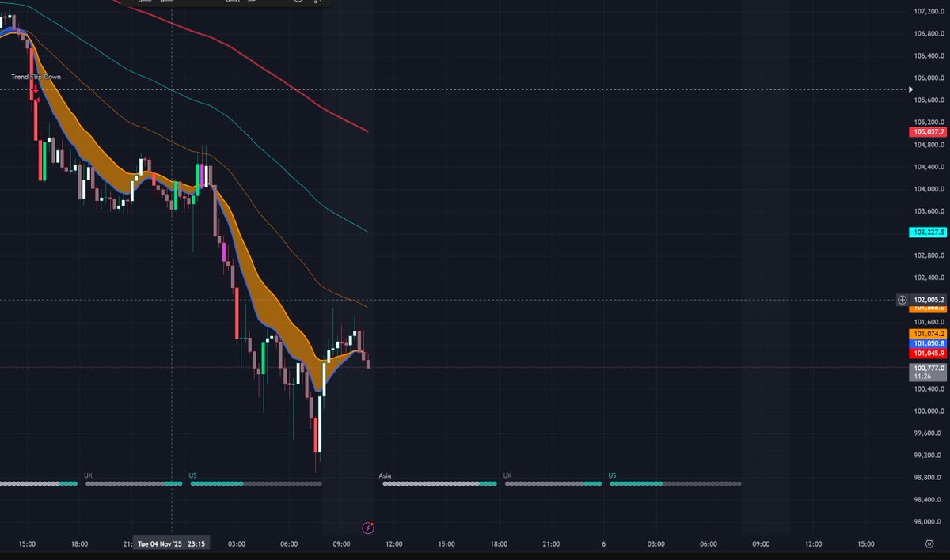Click the flash-trade lightning icon on the chart
The height and width of the screenshot is (560, 950).
[368, 528]
